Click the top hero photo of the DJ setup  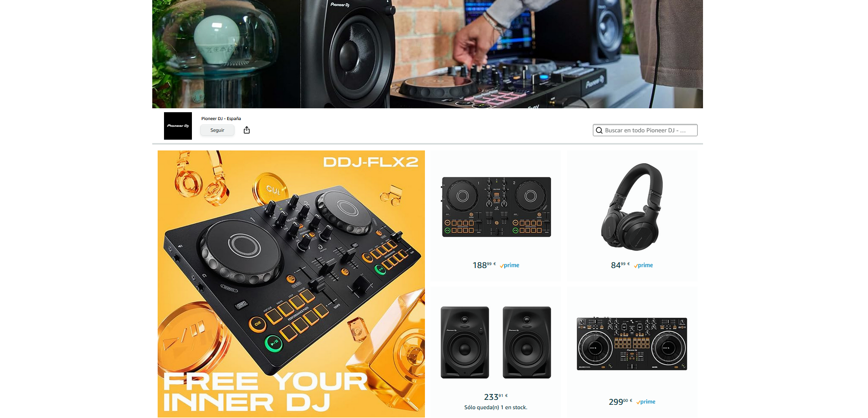427,54
